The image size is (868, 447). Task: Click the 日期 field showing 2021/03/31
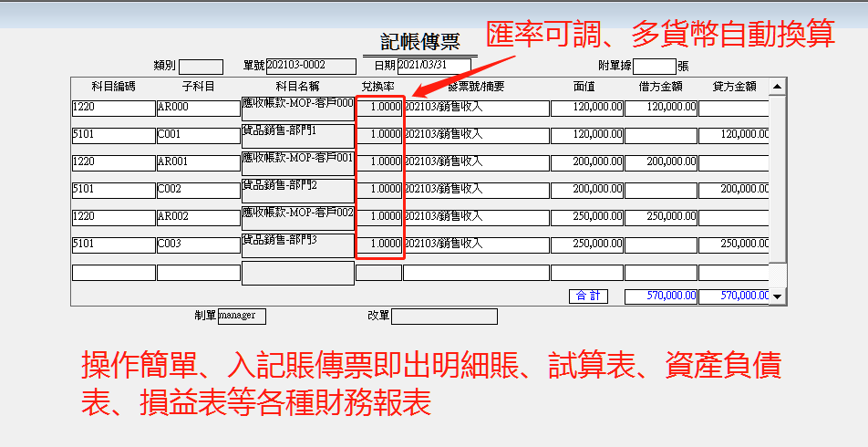pos(435,66)
